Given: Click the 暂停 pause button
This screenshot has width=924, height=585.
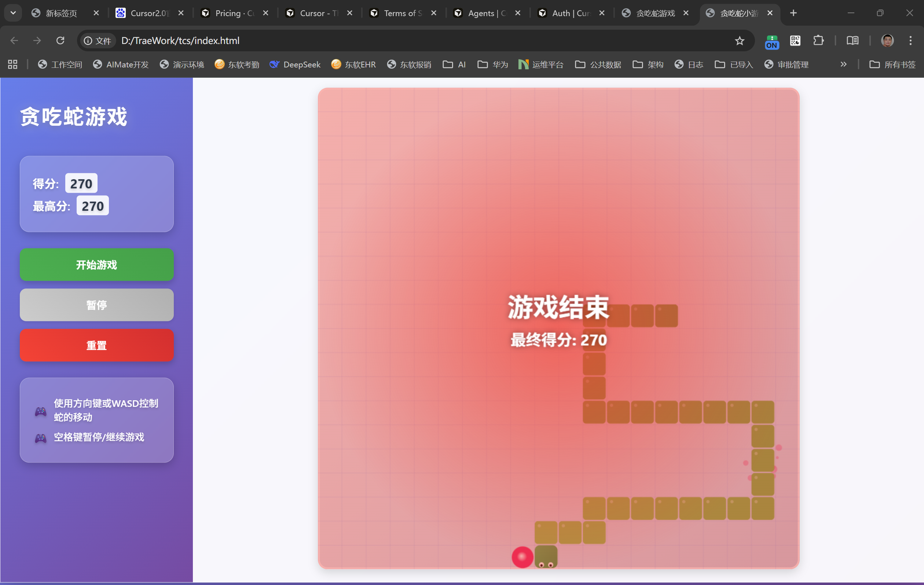Looking at the screenshot, I should coord(97,305).
